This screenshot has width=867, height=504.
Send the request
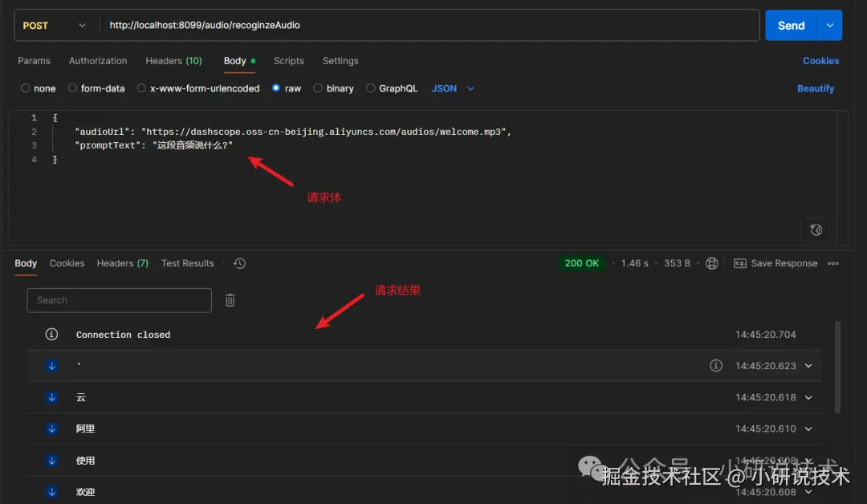[792, 26]
